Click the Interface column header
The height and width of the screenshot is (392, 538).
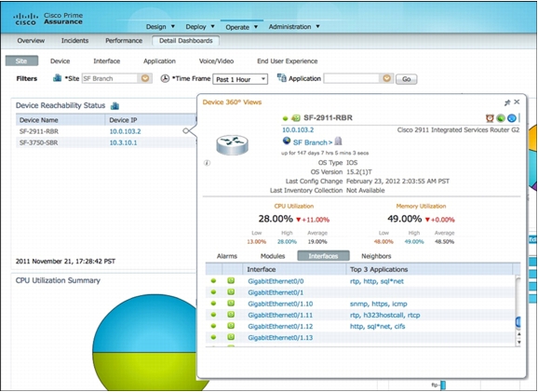pos(294,269)
